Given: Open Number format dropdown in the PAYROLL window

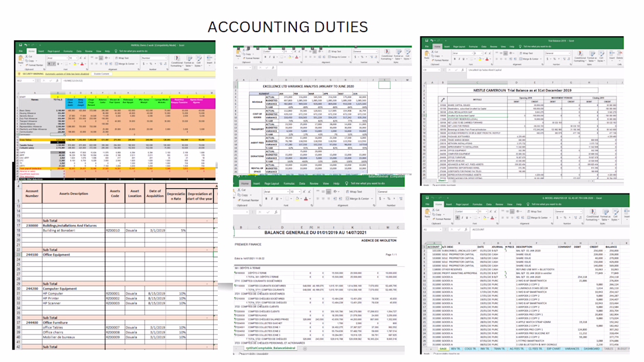Looking at the screenshot, I should 154,58.
